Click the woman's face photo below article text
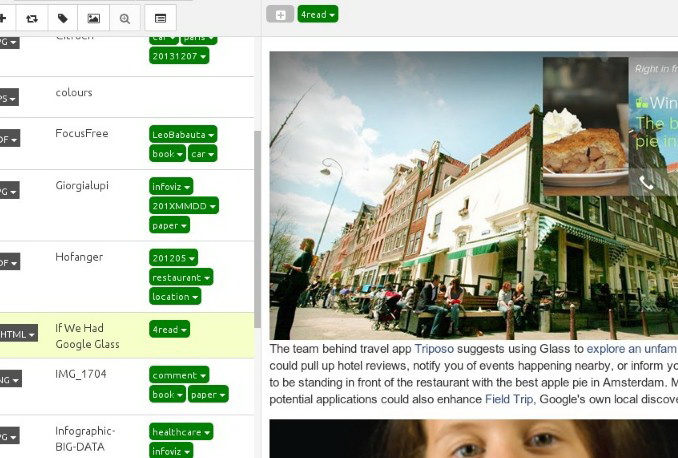This screenshot has height=458, width=678. 473,439
